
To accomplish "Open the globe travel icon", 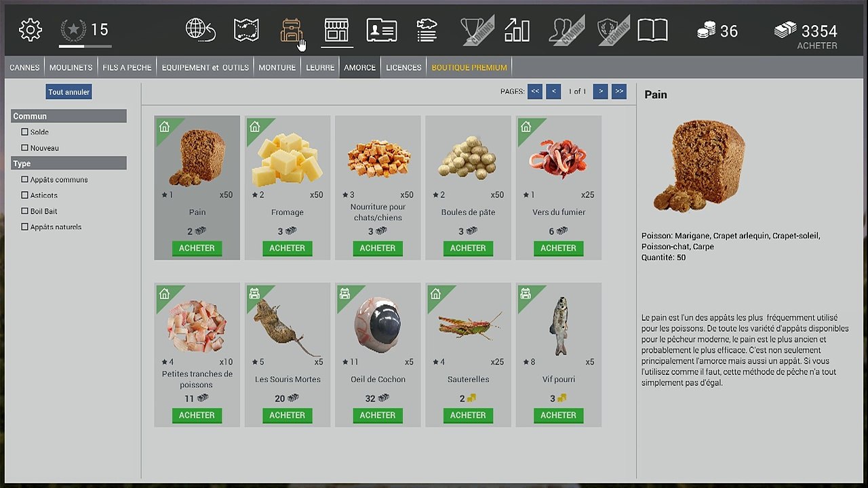I will tap(200, 30).
